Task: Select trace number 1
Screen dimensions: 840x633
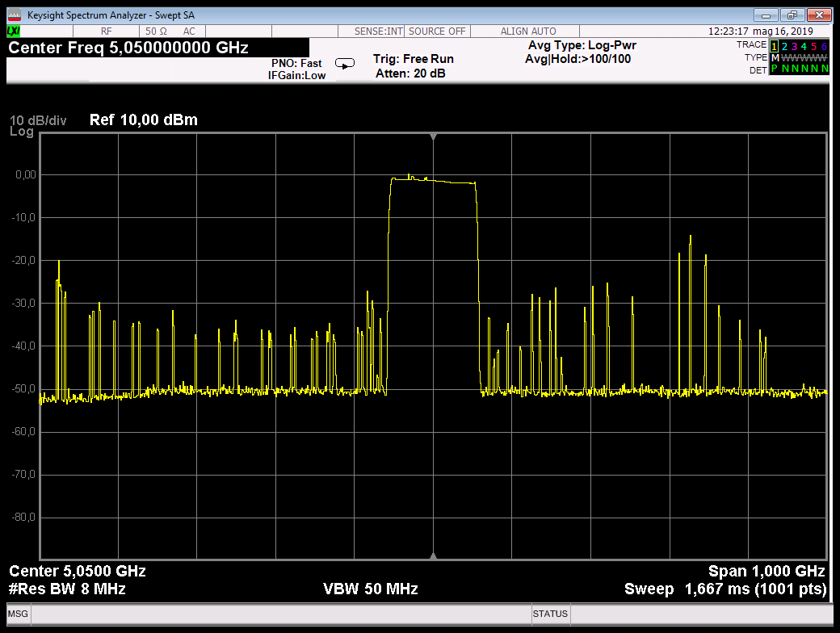Action: click(774, 47)
